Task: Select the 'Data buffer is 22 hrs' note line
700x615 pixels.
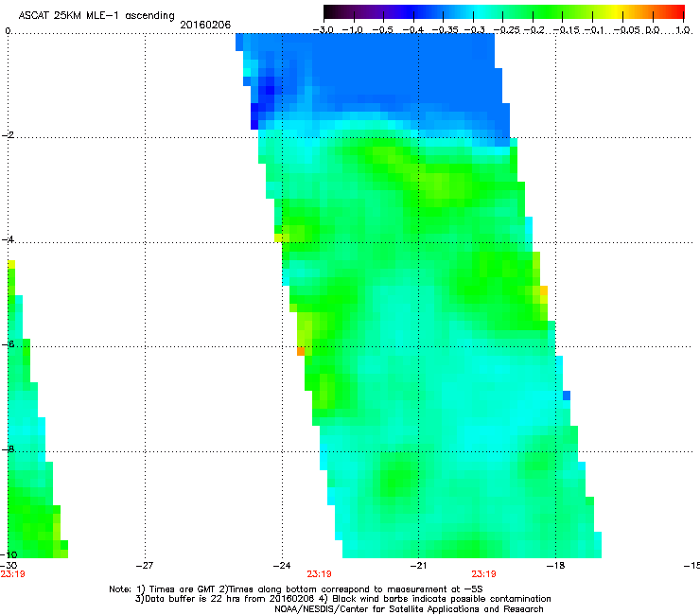Action: (342, 599)
